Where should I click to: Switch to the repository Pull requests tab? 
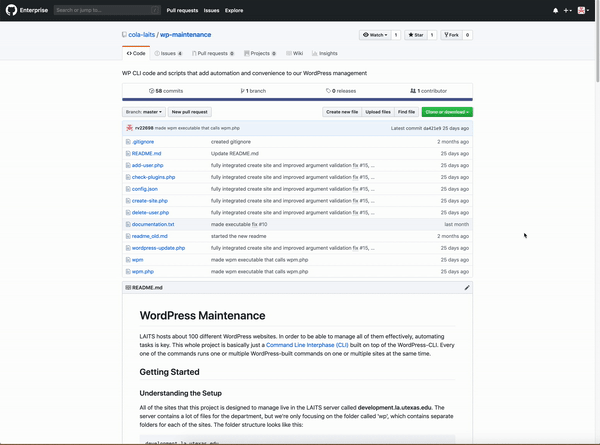213,53
